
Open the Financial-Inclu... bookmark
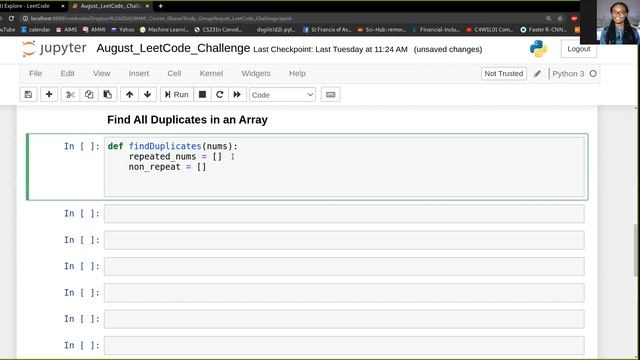point(436,29)
